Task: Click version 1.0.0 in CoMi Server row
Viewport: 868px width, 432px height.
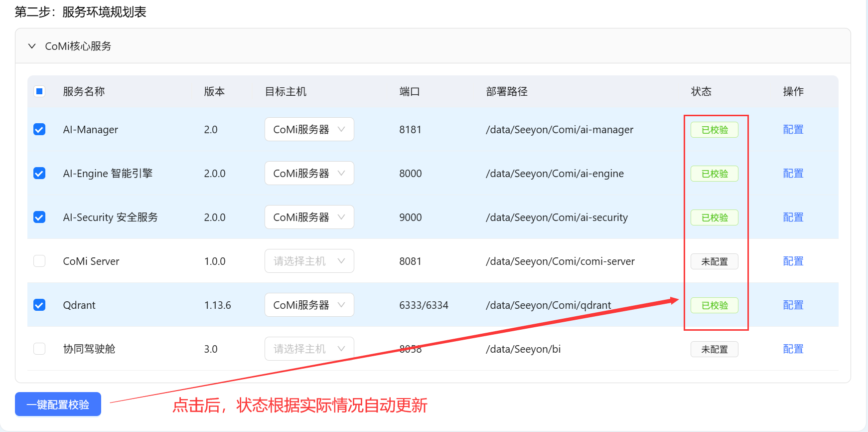Action: click(215, 261)
